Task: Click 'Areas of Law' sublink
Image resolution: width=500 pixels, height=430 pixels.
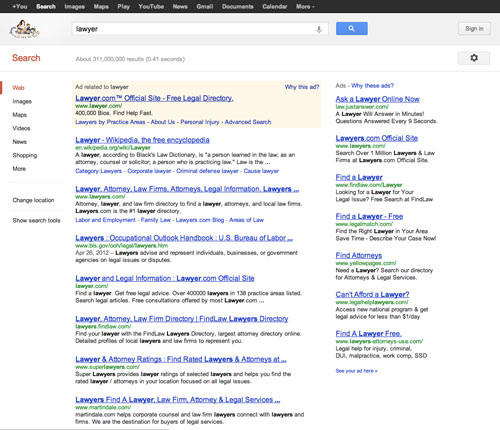Action: coord(246,220)
